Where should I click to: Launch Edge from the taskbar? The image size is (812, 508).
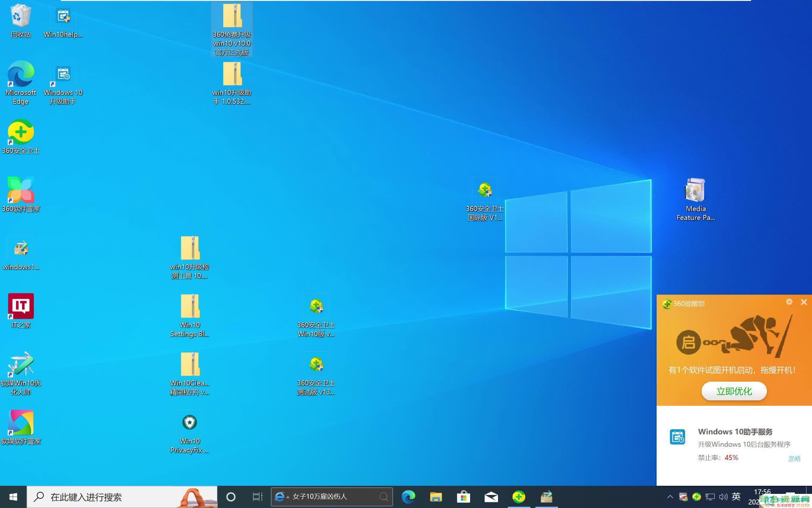[x=408, y=497]
